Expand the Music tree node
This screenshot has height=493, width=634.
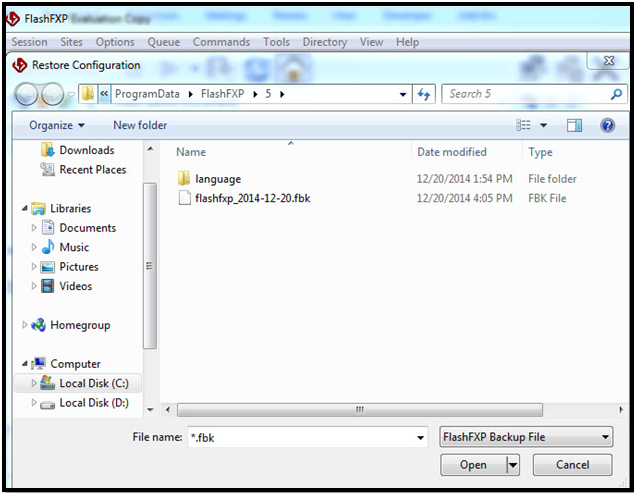(x=34, y=247)
